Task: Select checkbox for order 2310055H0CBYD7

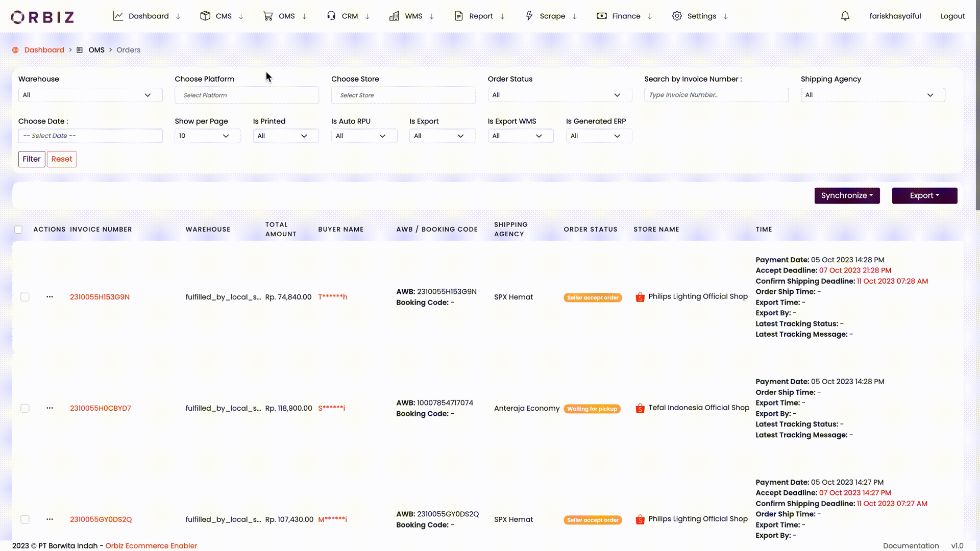Action: 25,408
